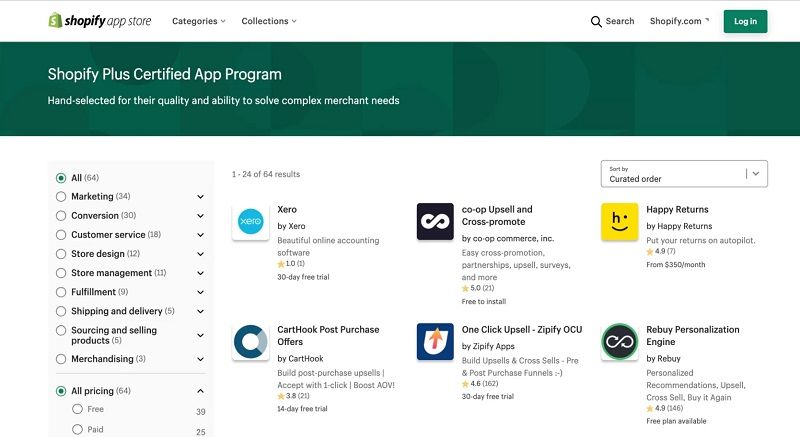
Task: Open the Sort by Curated order dropdown
Action: [x=684, y=174]
